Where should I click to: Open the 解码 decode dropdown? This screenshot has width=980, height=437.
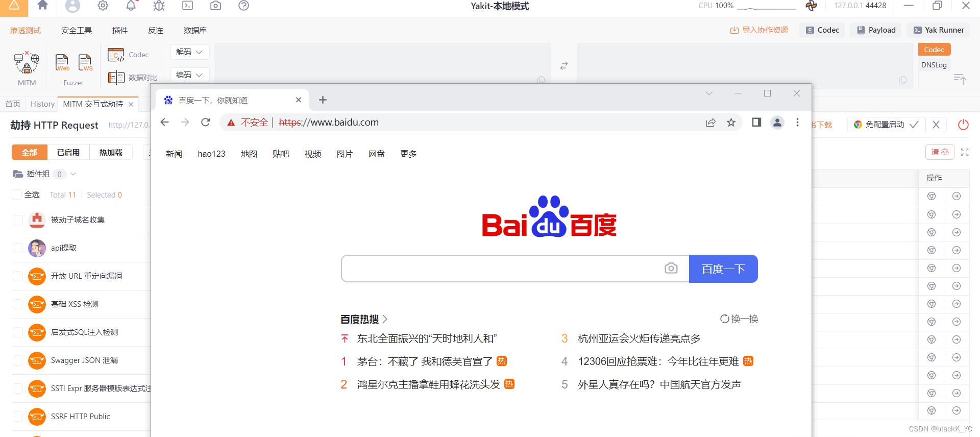(189, 52)
